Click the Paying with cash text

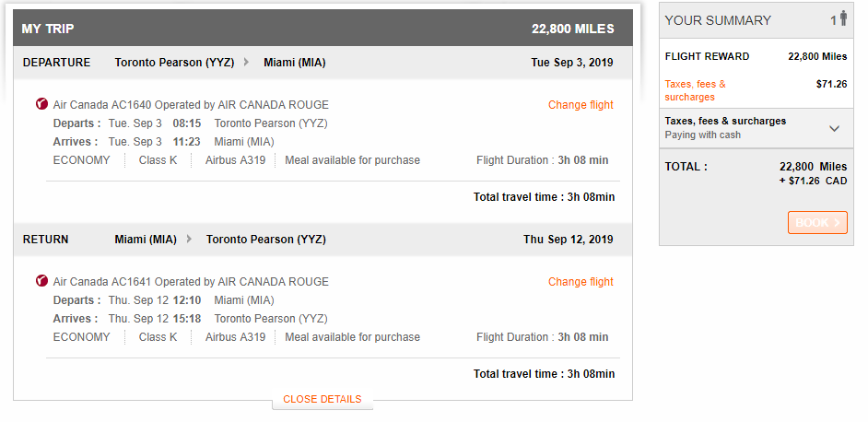(703, 135)
